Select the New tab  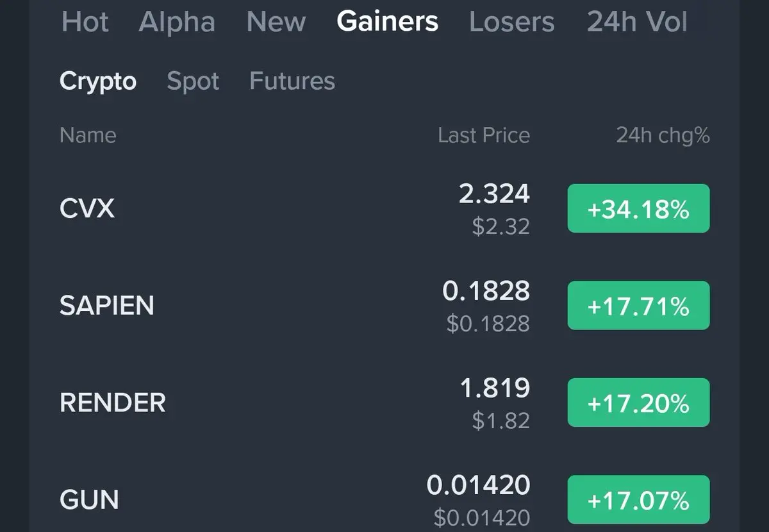tap(276, 22)
